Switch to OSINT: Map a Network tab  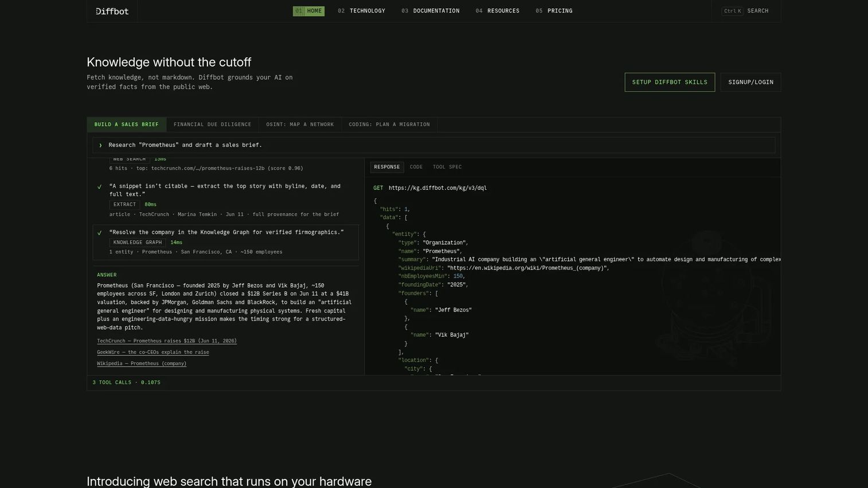(x=300, y=124)
